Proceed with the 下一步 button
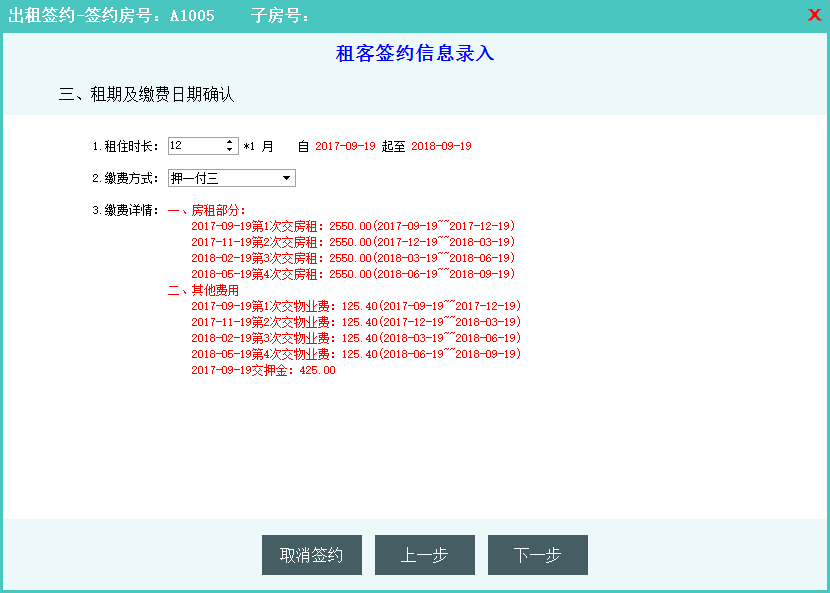This screenshot has height=593, width=830. [537, 555]
